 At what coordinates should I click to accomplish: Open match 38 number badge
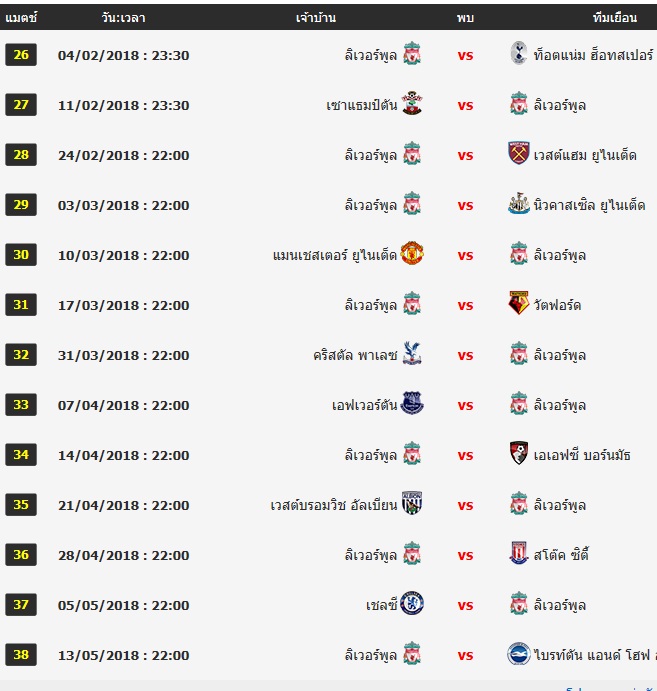(x=21, y=655)
